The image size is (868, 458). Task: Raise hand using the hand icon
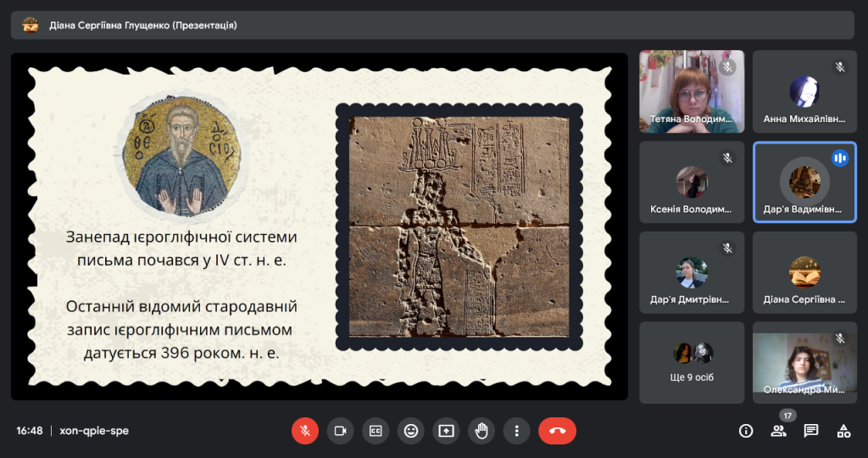coord(481,431)
